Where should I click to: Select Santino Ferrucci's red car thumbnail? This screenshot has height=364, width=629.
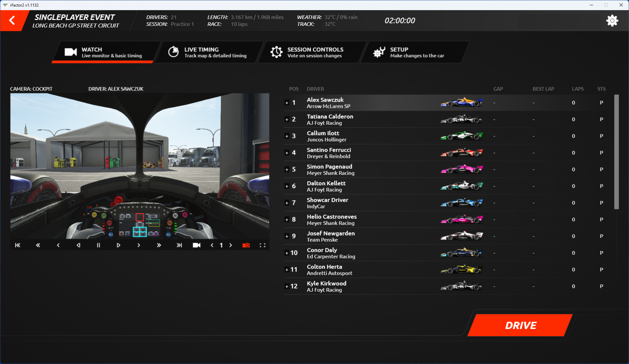click(x=462, y=152)
